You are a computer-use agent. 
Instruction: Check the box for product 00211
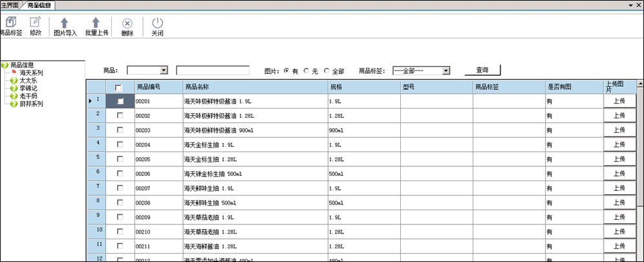(120, 246)
